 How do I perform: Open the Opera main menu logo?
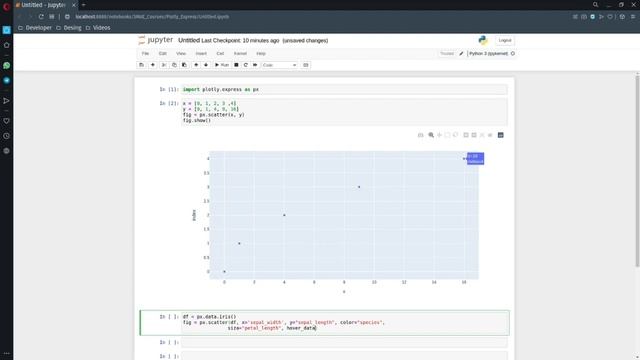6,6
